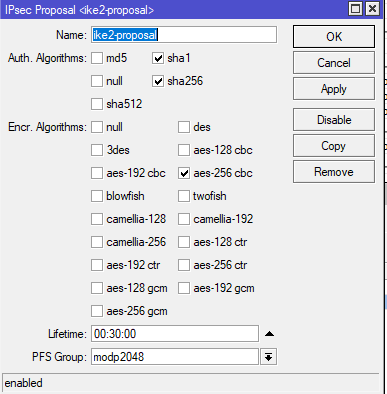The width and height of the screenshot is (387, 394).
Task: Tick the aes-256 gcm checkbox
Action: pos(97,311)
